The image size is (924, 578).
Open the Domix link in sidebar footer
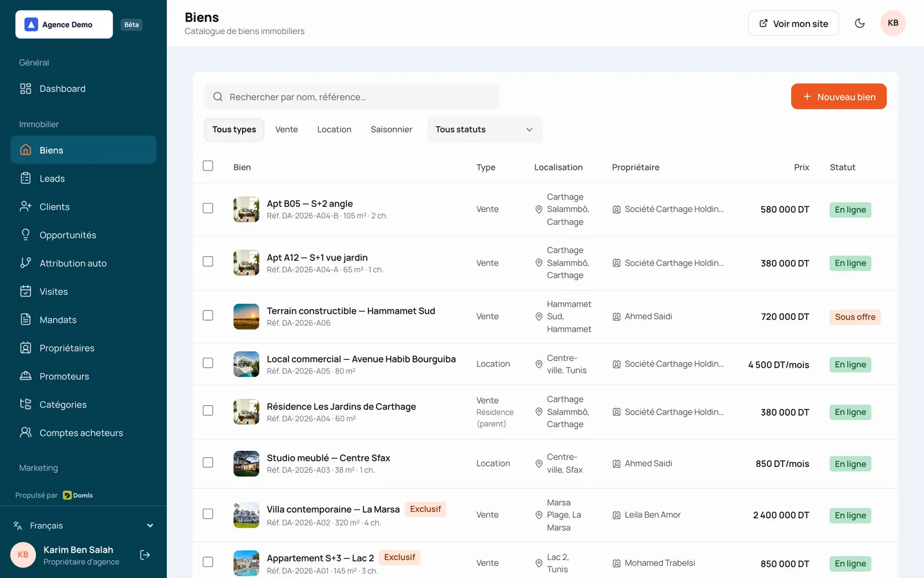(78, 495)
